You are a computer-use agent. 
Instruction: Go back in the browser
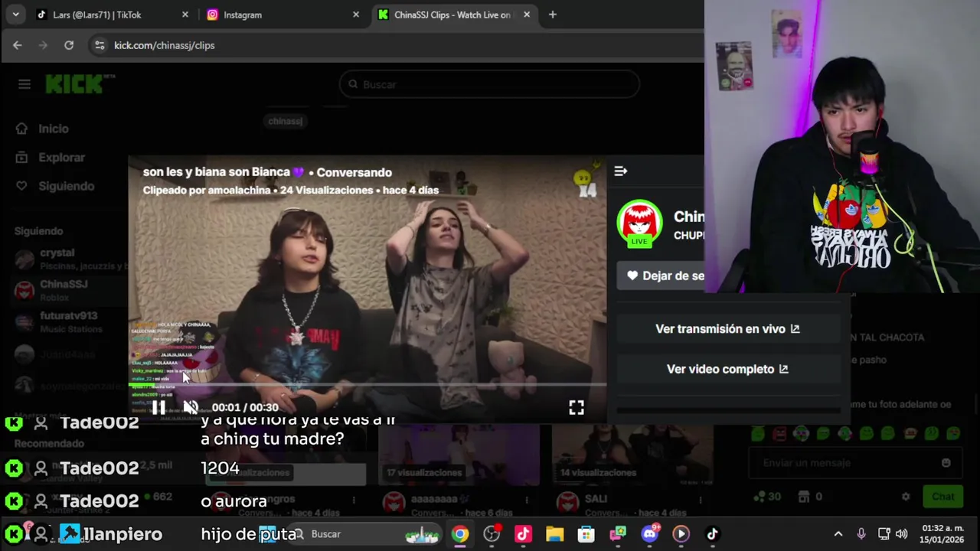click(x=18, y=45)
